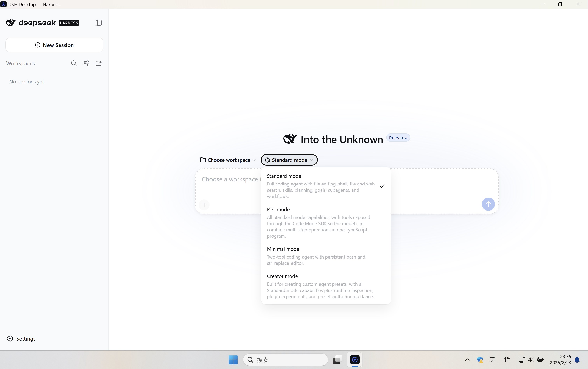Open DSH Desktop taskbar icon
This screenshot has height=369, width=588.
355,360
